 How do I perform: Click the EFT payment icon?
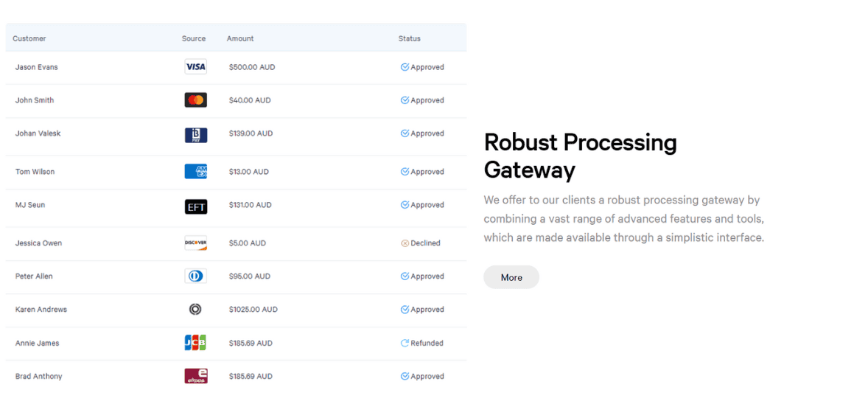pos(195,206)
